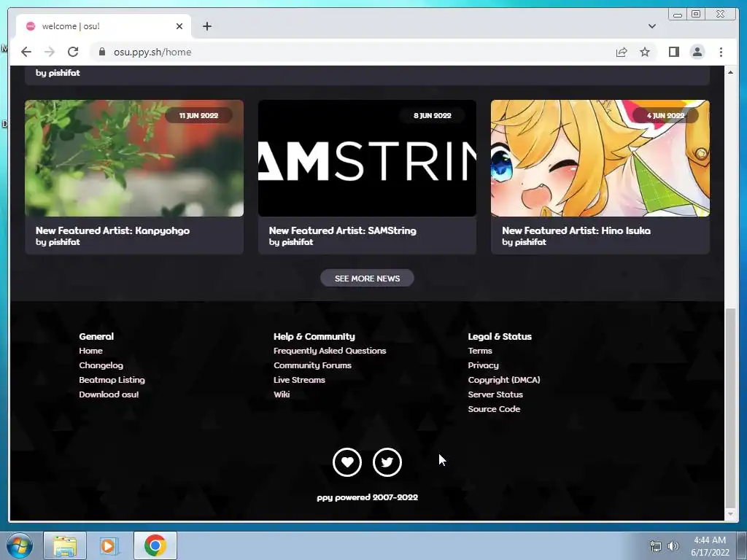The height and width of the screenshot is (560, 747).
Task: Open the Windows Start menu
Action: click(x=19, y=545)
